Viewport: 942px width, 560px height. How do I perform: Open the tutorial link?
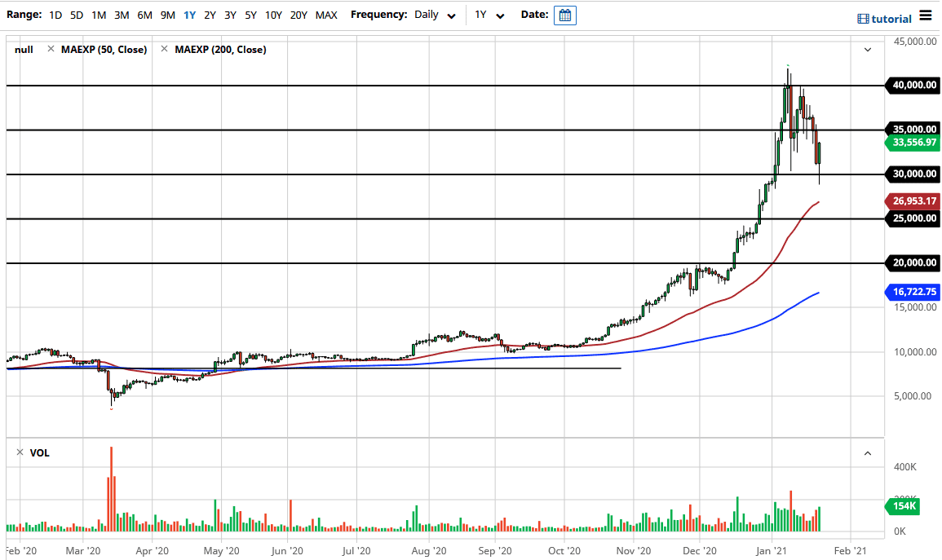tap(891, 19)
